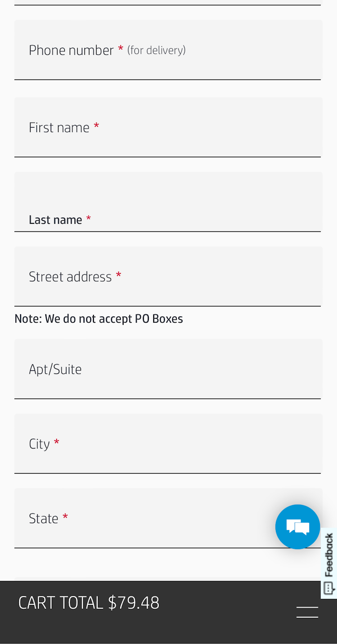Tap the 'First name' label
The width and height of the screenshot is (337, 644).
click(59, 128)
